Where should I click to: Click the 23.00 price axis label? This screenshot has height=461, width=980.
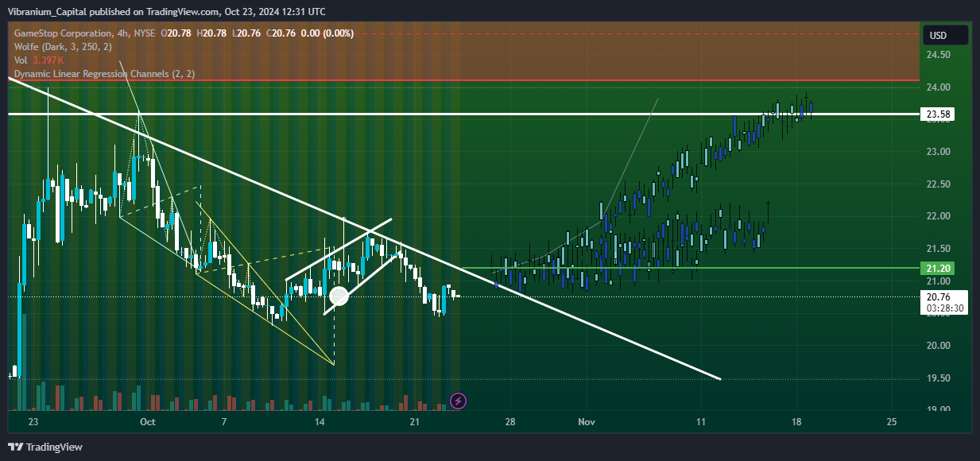pyautogui.click(x=939, y=152)
